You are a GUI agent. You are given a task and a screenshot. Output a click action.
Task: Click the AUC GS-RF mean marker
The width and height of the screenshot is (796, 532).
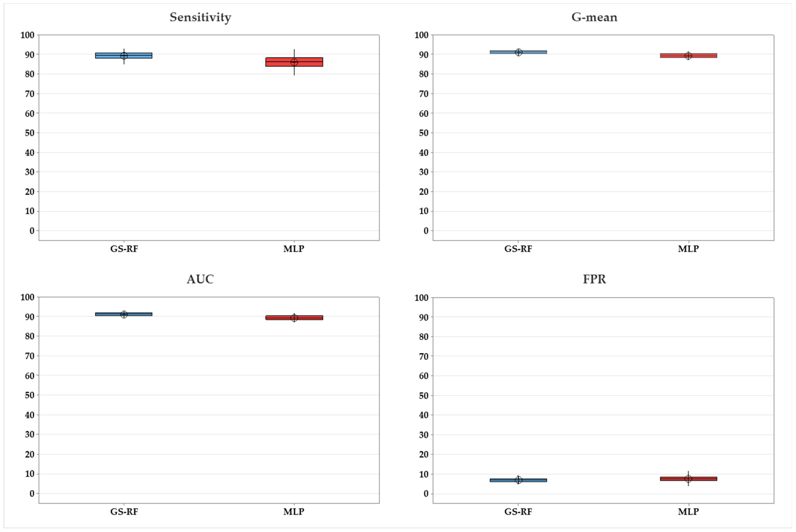(124, 315)
